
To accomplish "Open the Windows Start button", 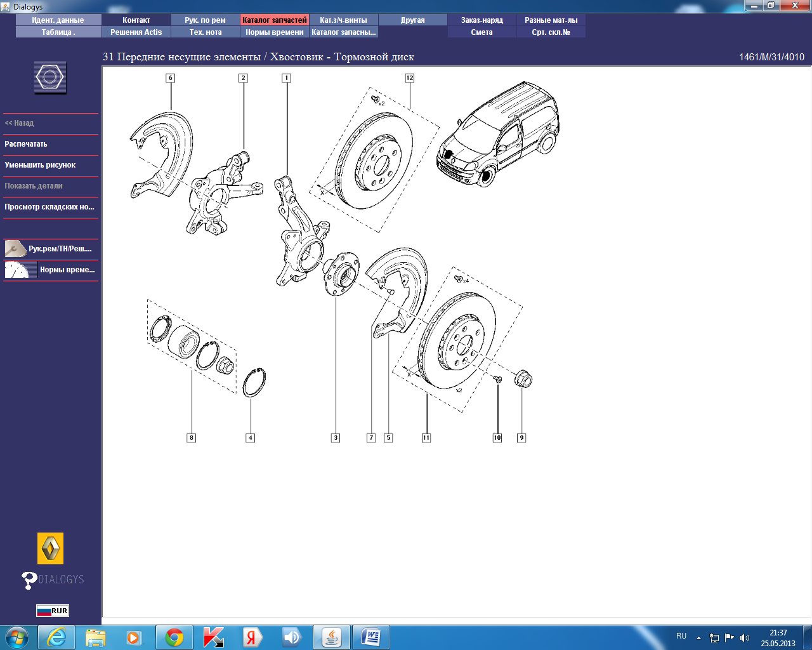I will point(16,637).
